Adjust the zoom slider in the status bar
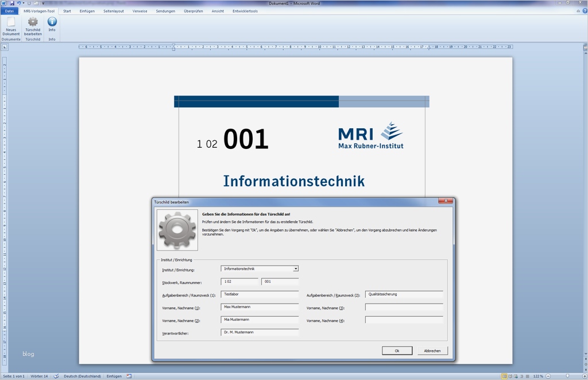Image resolution: width=588 pixels, height=380 pixels. 568,375
